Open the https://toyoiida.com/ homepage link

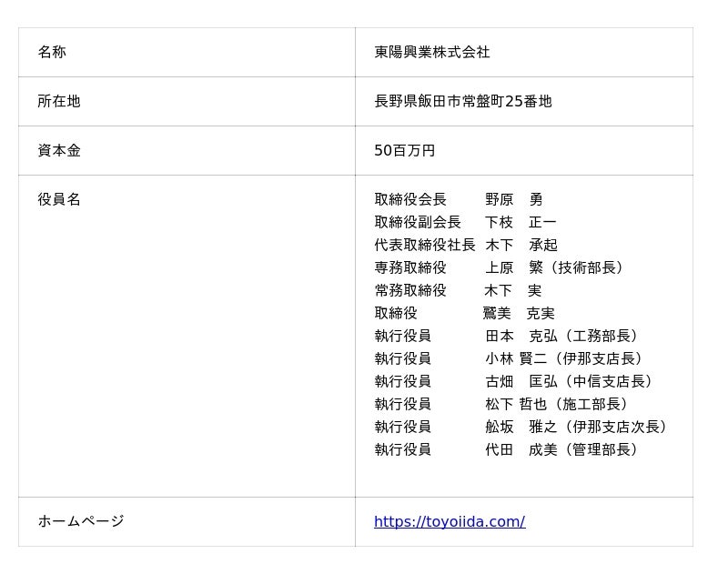pos(450,521)
